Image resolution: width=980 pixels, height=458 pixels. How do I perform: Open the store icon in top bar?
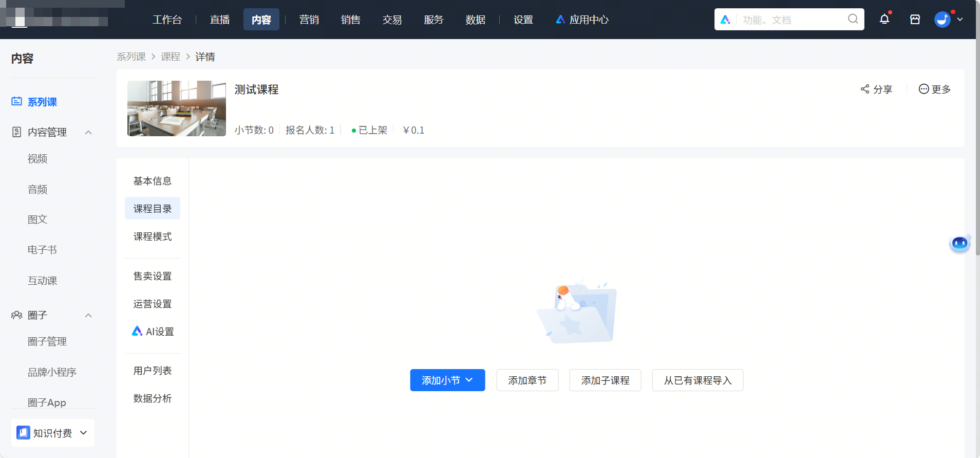(x=915, y=20)
